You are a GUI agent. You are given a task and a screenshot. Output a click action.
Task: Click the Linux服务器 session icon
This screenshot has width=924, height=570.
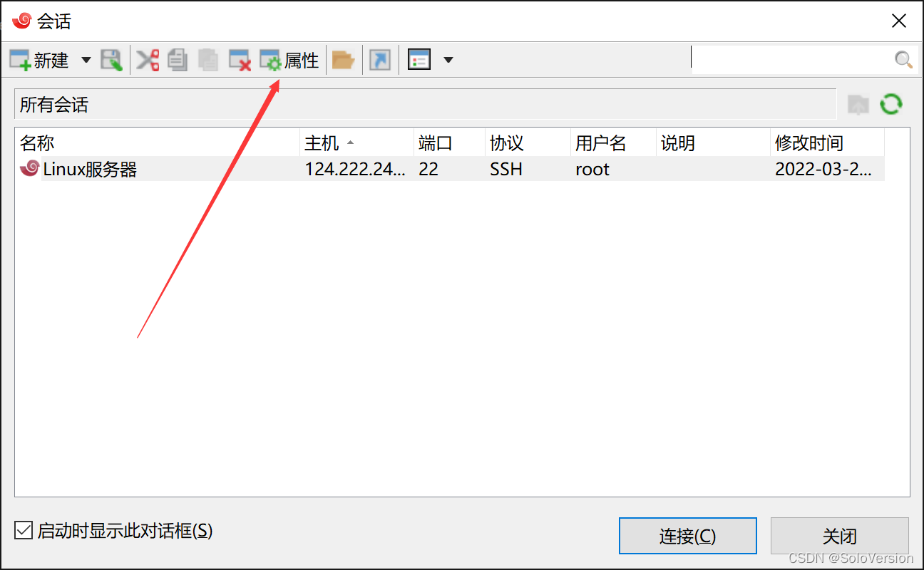pos(29,169)
